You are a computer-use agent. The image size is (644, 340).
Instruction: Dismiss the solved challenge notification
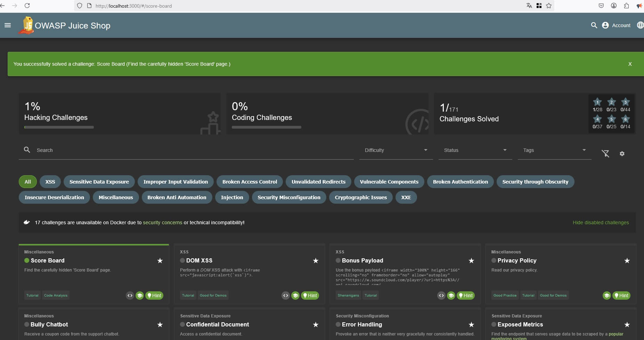[x=630, y=64]
